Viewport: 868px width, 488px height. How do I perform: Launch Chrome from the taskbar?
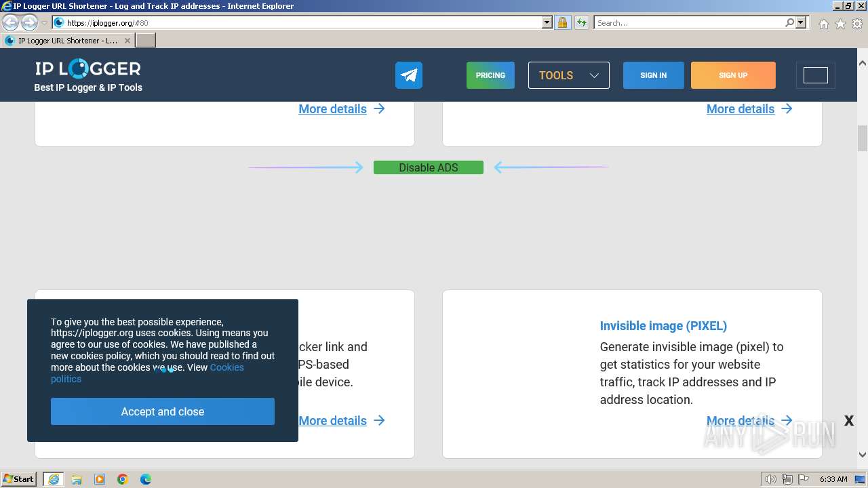(123, 479)
